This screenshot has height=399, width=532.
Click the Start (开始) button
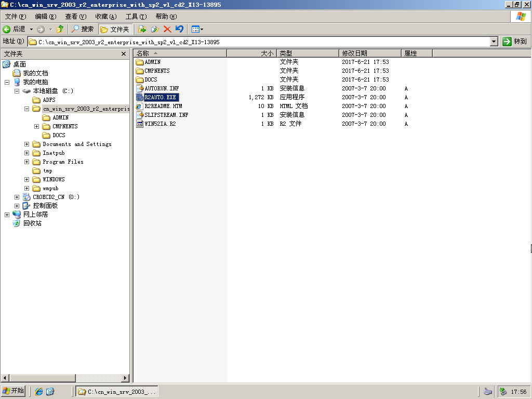(x=14, y=391)
